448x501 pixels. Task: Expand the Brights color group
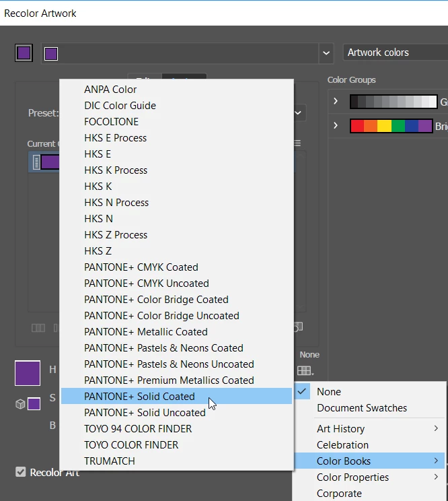coord(336,125)
